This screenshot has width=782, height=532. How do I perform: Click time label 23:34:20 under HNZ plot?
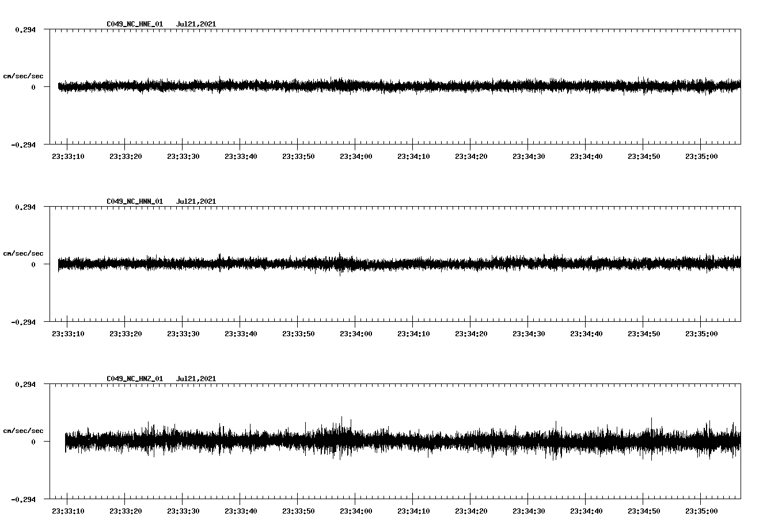pos(471,511)
